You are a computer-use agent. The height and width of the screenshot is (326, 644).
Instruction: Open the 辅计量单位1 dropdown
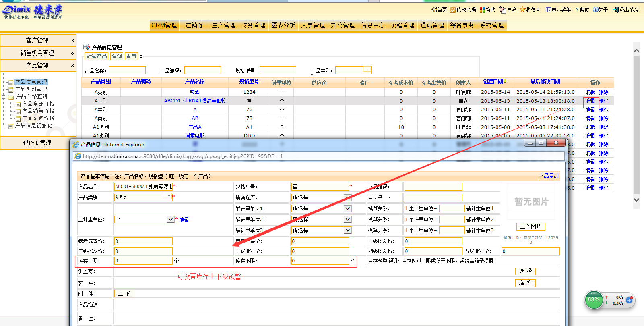[348, 208]
